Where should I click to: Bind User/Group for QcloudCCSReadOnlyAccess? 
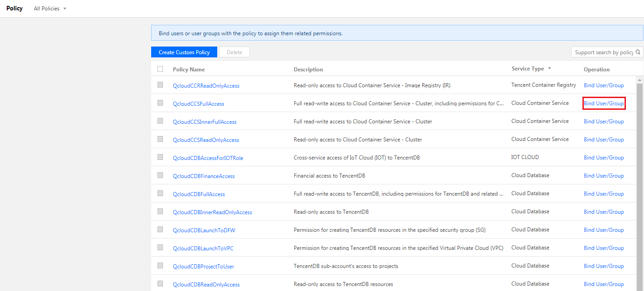(x=604, y=140)
